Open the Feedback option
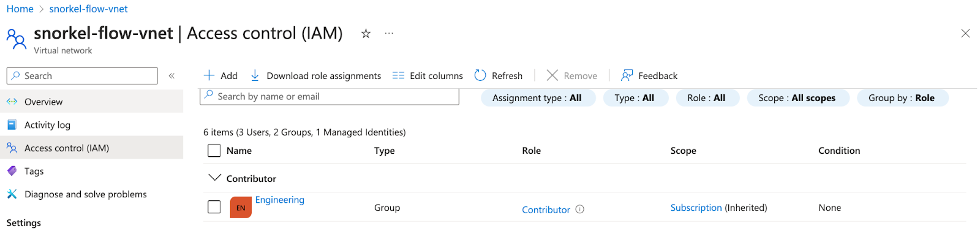This screenshot has height=231, width=980. [x=649, y=75]
